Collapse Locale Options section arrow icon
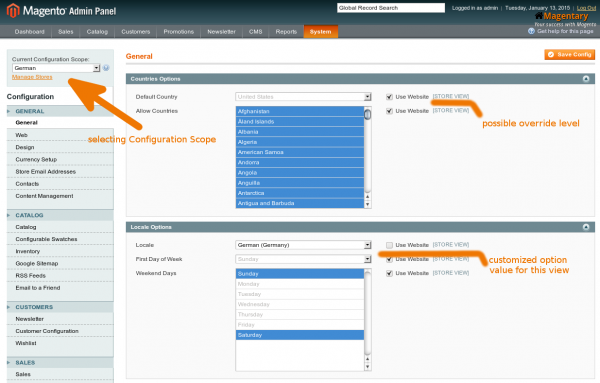 [586, 227]
